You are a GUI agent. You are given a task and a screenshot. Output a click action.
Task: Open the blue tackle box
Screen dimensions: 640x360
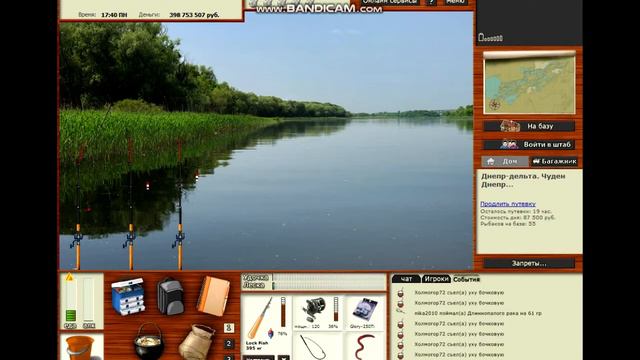128,296
